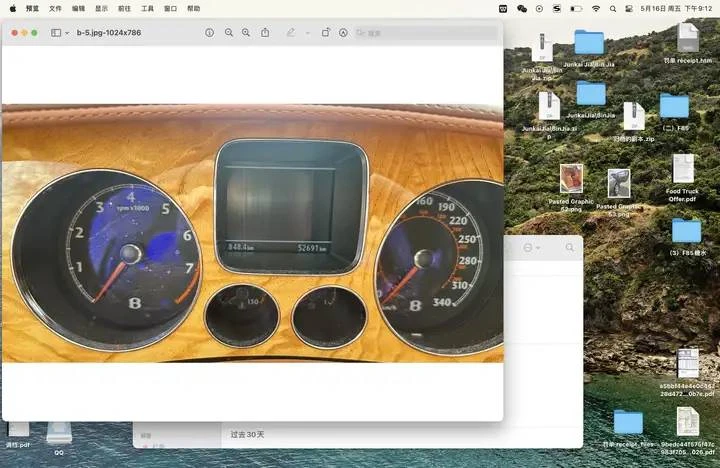Open Spotlight search in menu bar
The width and height of the screenshot is (720, 468).
click(613, 8)
